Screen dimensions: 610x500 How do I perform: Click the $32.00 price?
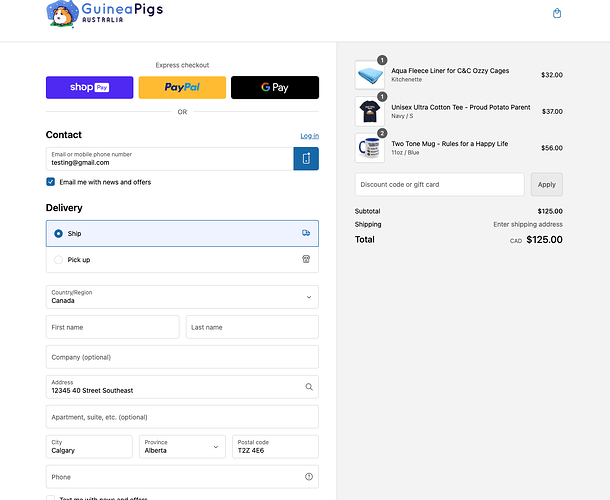pos(552,75)
